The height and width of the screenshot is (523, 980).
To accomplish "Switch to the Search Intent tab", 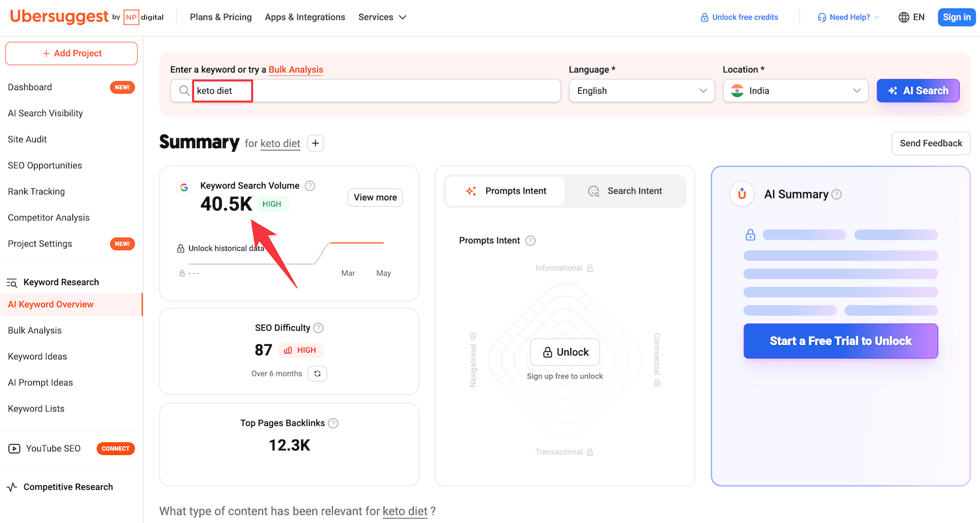I will 625,191.
